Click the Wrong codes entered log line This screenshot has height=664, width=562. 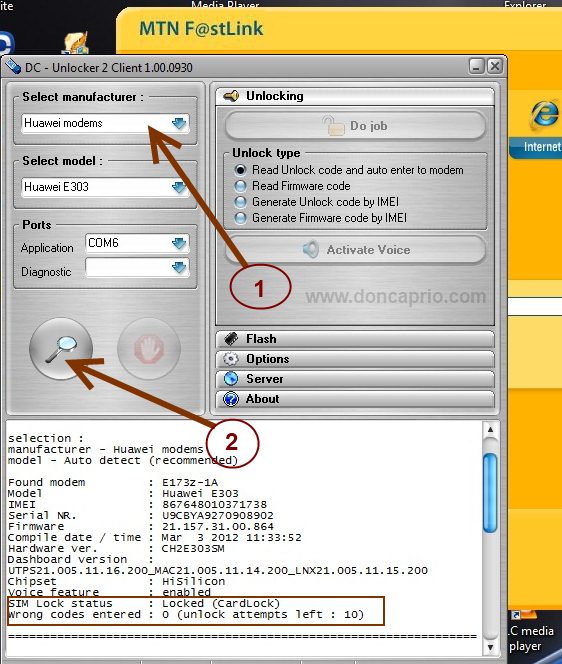click(186, 614)
